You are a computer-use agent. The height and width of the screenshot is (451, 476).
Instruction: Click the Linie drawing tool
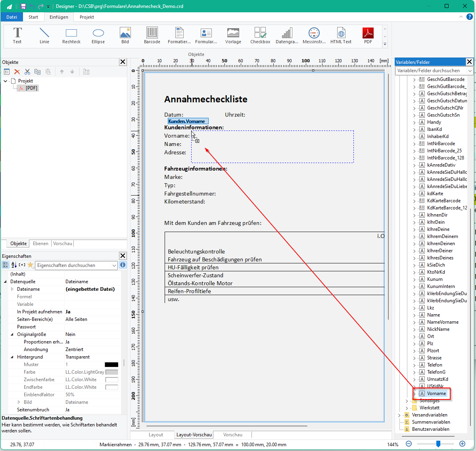44,36
